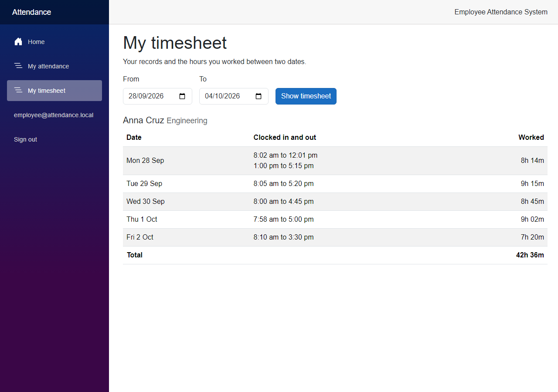Click the 9h 15m worked value
The height and width of the screenshot is (392, 558).
(532, 184)
